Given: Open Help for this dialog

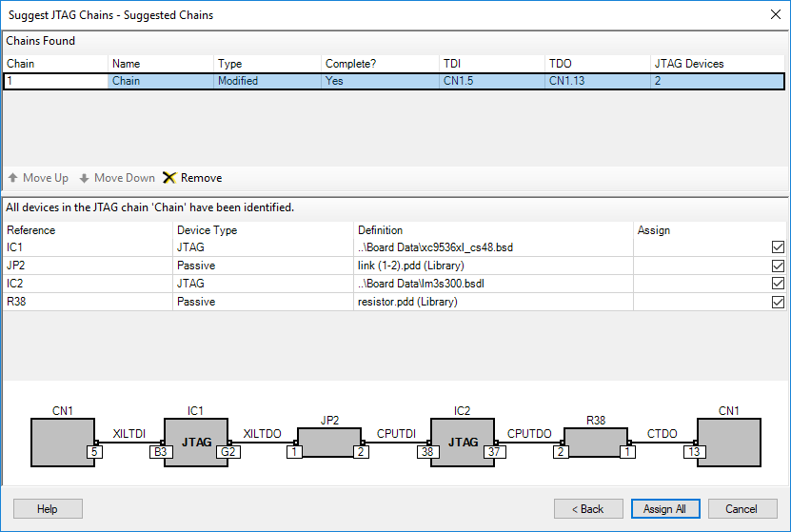Looking at the screenshot, I should pos(48,509).
